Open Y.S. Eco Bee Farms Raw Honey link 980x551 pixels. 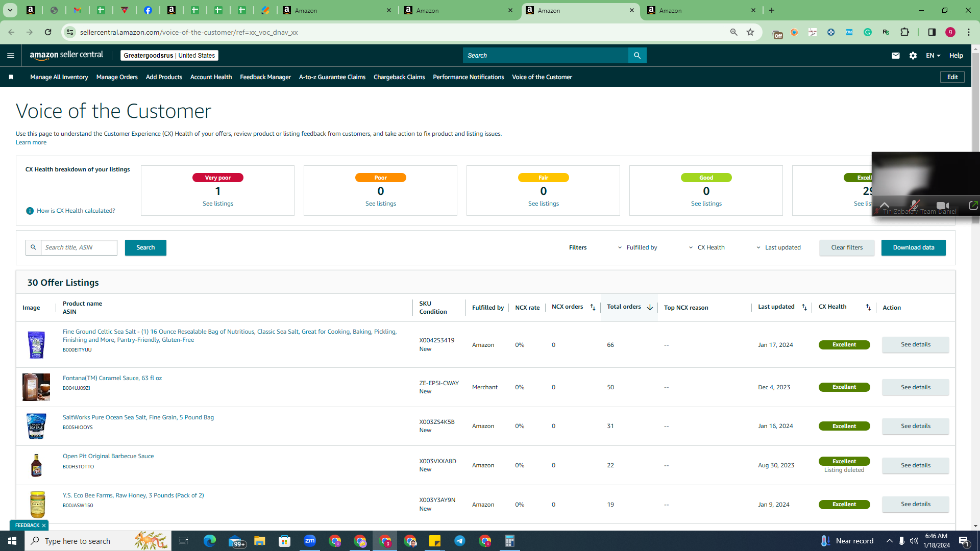coord(133,495)
